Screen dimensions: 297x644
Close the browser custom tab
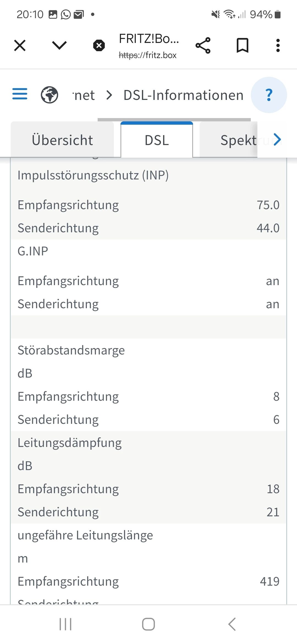click(x=20, y=45)
